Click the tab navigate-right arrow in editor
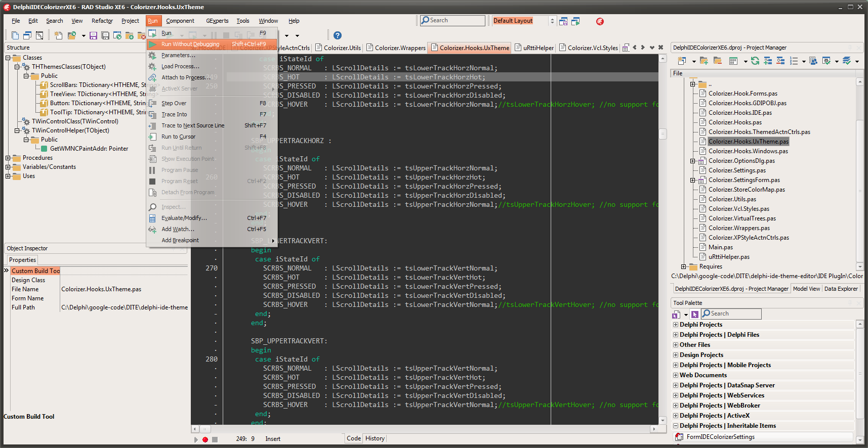This screenshot has height=448, width=868. pyautogui.click(x=643, y=48)
